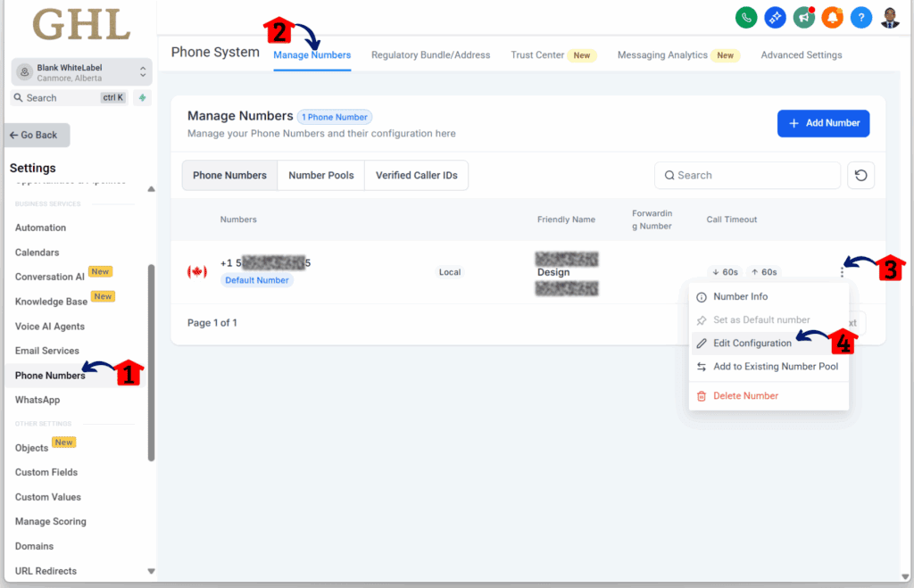This screenshot has width=914, height=588.
Task: Click the Friendly Name column header
Action: coord(566,219)
